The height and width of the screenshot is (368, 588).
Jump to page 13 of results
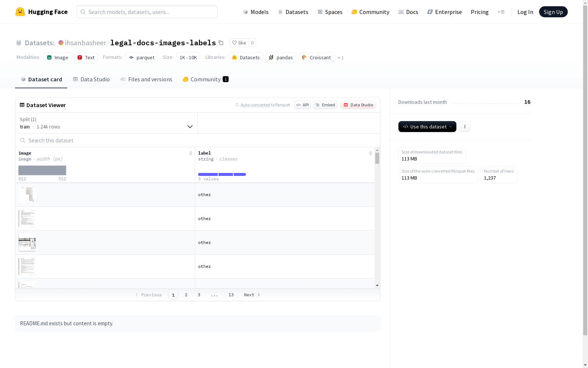(231, 295)
